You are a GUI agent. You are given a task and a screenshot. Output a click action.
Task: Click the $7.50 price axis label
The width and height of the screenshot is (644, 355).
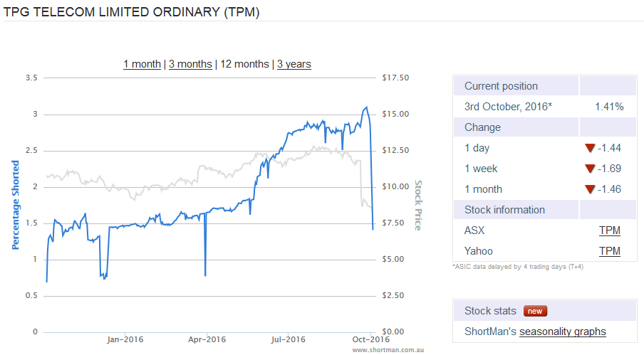point(393,223)
